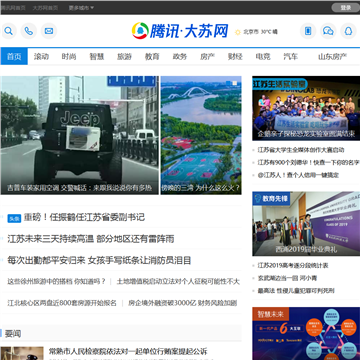Click the WeChat icon in header
Viewport: 360px width, 360px height.
click(x=328, y=31)
